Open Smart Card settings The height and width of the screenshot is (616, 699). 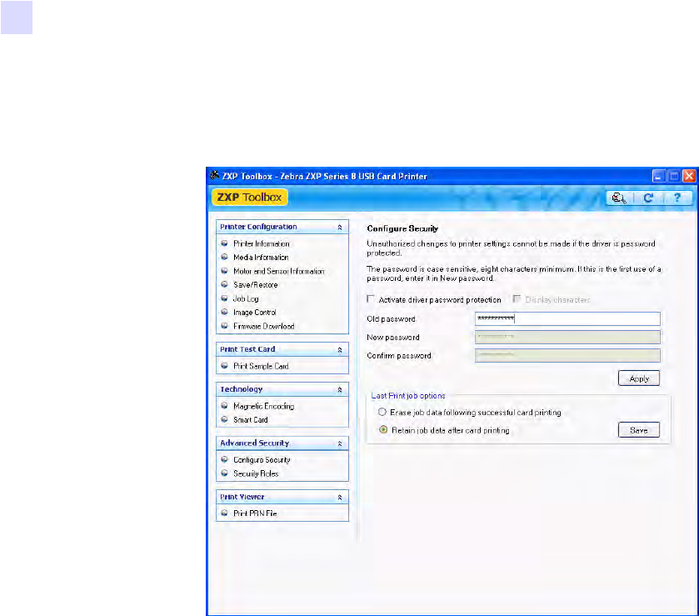[x=251, y=420]
